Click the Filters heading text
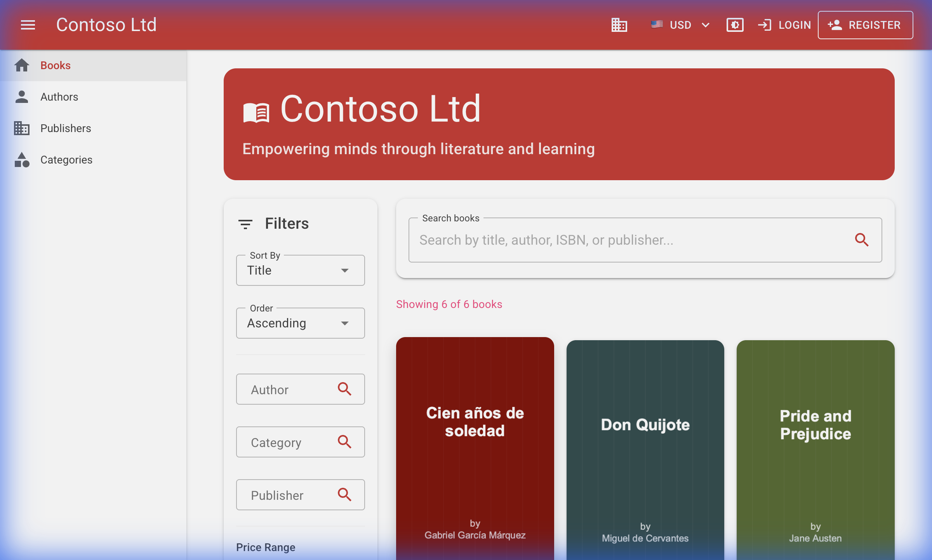The width and height of the screenshot is (932, 560). click(x=287, y=224)
